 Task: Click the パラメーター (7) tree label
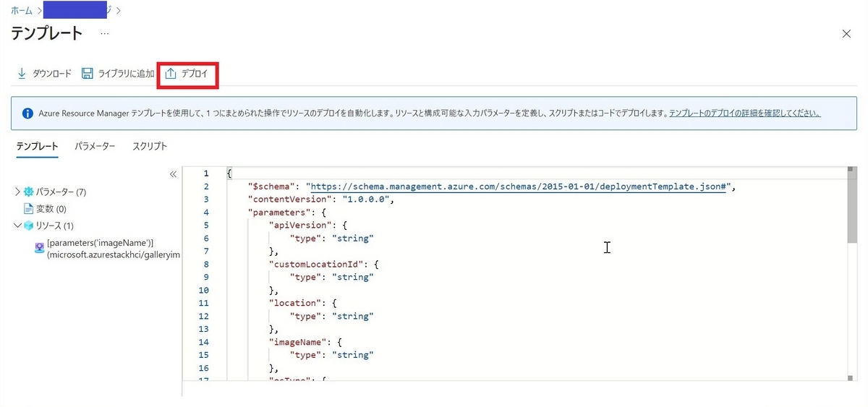[61, 192]
